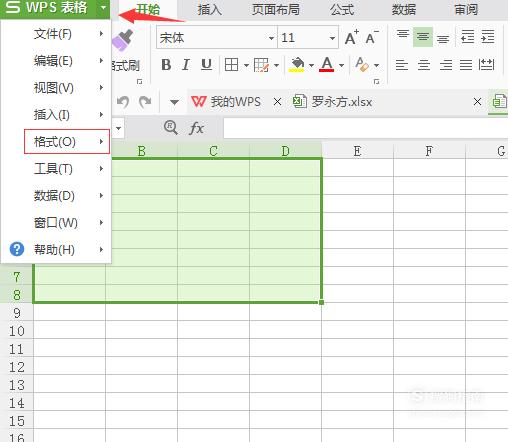Click the decrease indent icon

tap(467, 37)
